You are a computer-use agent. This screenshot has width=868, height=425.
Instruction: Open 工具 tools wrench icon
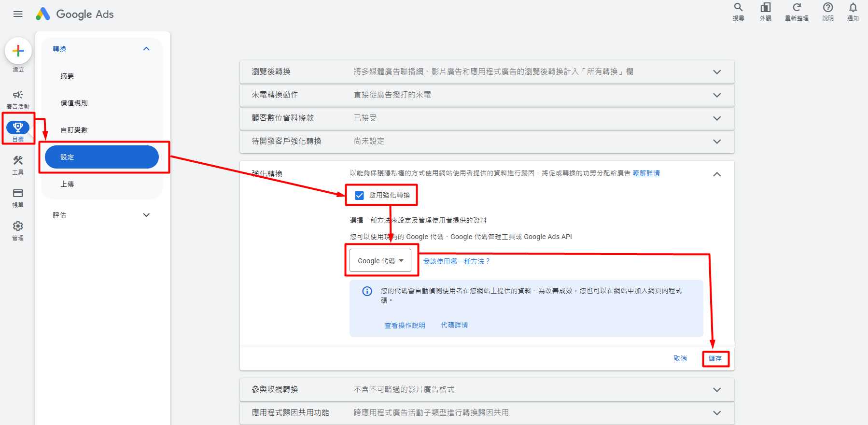pyautogui.click(x=18, y=161)
